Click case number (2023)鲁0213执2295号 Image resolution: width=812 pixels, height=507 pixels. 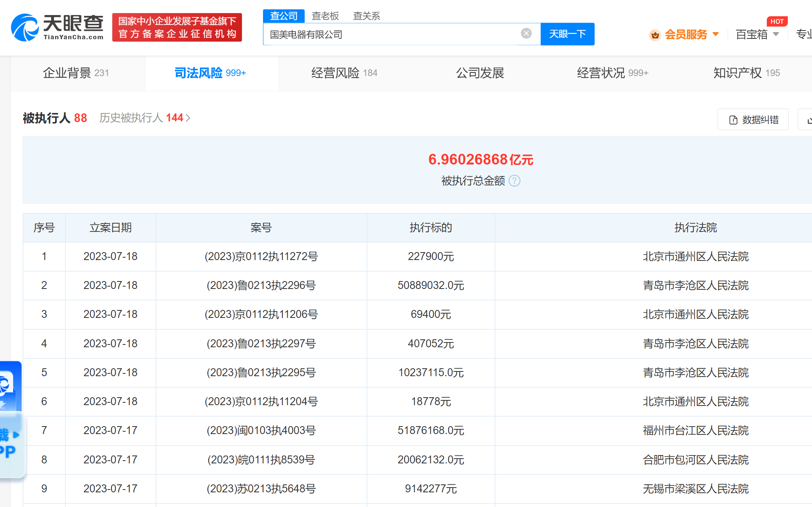[261, 373]
